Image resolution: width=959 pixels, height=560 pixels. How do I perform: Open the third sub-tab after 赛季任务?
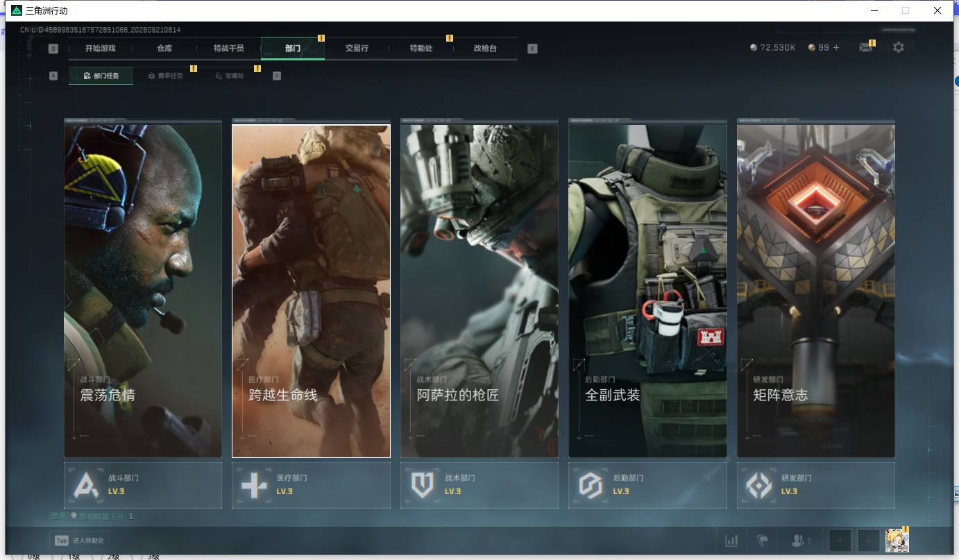(x=230, y=76)
